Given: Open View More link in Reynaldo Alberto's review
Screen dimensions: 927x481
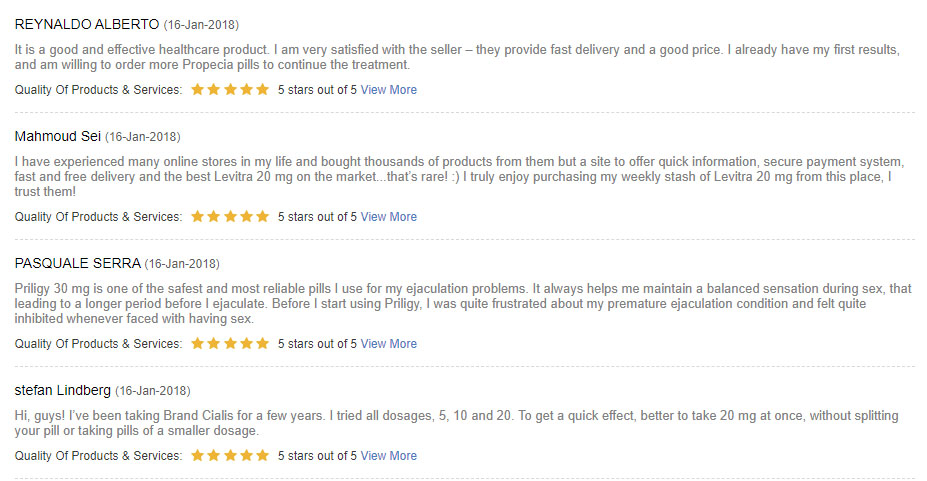Looking at the screenshot, I should tap(388, 90).
